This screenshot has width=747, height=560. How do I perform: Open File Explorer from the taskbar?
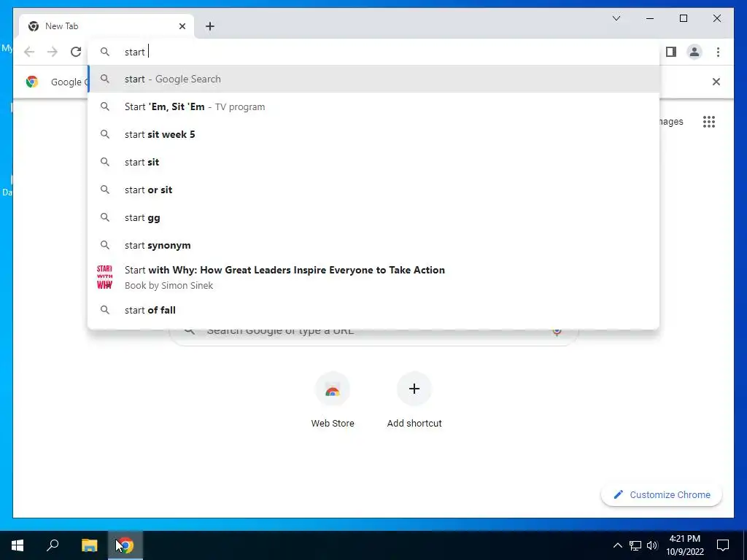tap(89, 545)
